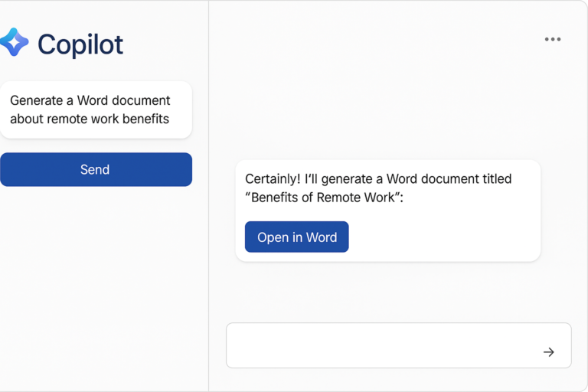This screenshot has height=392, width=588.
Task: Open the more options ellipsis menu
Action: click(552, 39)
